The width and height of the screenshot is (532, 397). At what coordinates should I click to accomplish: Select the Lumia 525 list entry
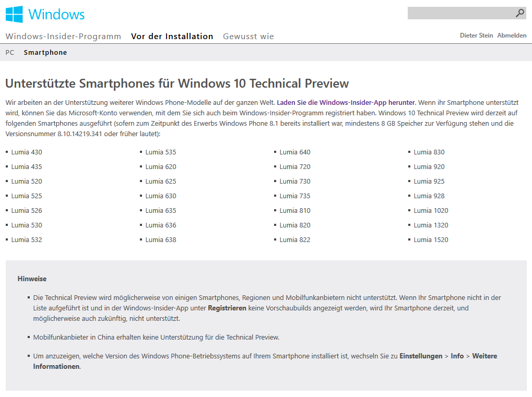[27, 196]
